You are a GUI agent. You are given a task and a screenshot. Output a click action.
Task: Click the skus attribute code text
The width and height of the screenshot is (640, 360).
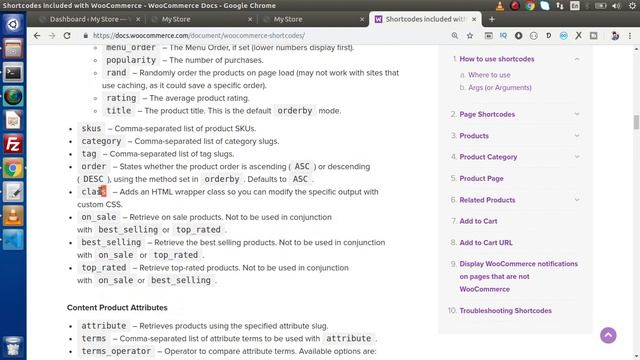coord(91,129)
